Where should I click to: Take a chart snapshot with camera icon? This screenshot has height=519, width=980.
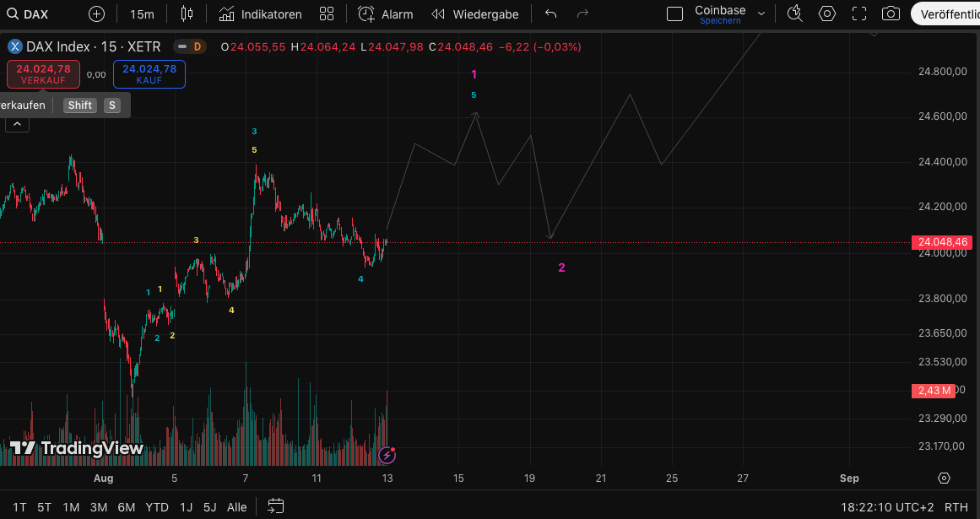click(891, 14)
